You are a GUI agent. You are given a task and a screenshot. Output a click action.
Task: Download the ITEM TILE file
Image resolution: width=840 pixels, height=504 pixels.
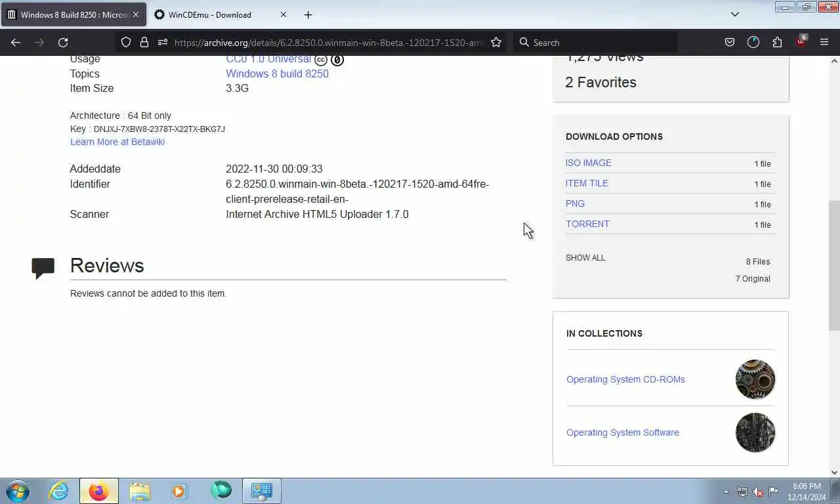(x=587, y=183)
